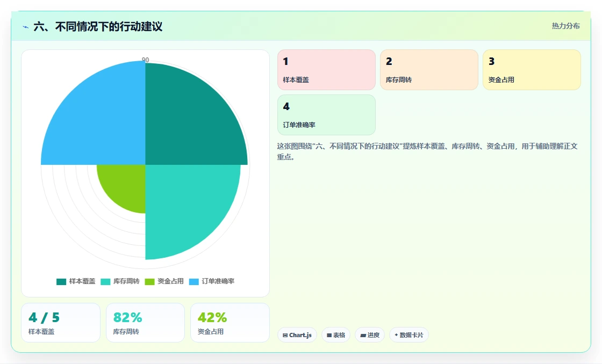Image resolution: width=602 pixels, height=364 pixels.
Task: Click the 热力分布 label in header
Action: coord(566,26)
